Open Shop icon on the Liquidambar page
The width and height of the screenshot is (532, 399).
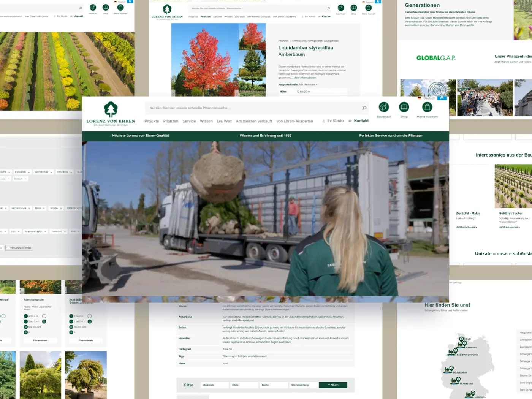coord(354,8)
